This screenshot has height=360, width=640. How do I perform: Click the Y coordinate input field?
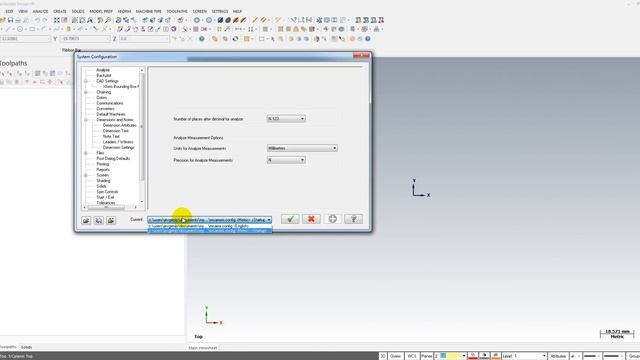85,39
